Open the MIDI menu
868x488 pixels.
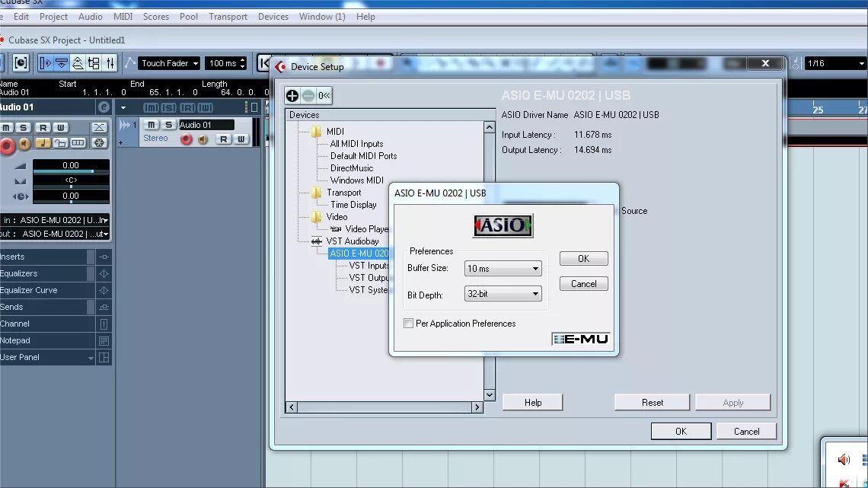[x=123, y=17]
